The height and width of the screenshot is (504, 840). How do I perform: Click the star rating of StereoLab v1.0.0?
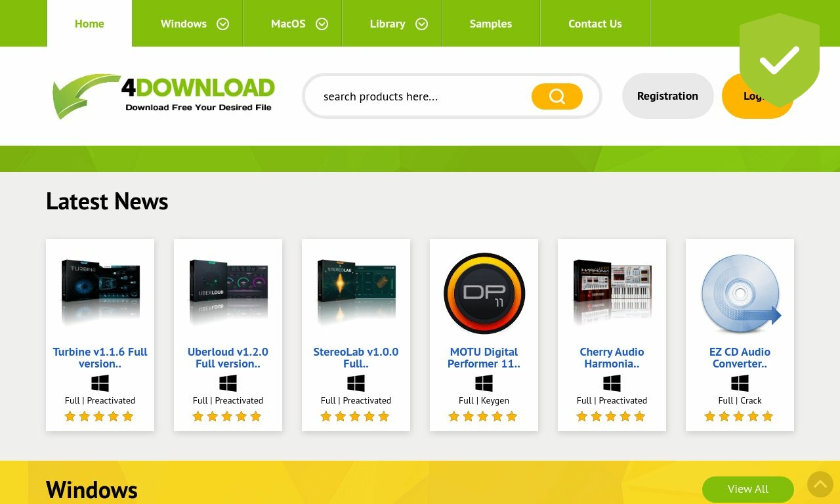point(355,416)
